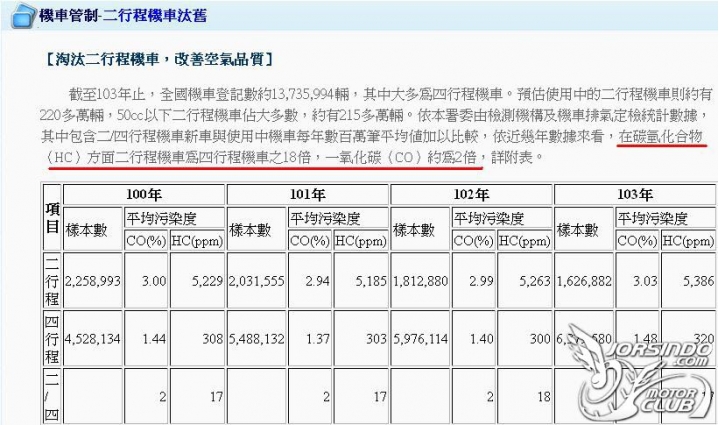Click the 項目 header cell

(x=52, y=217)
